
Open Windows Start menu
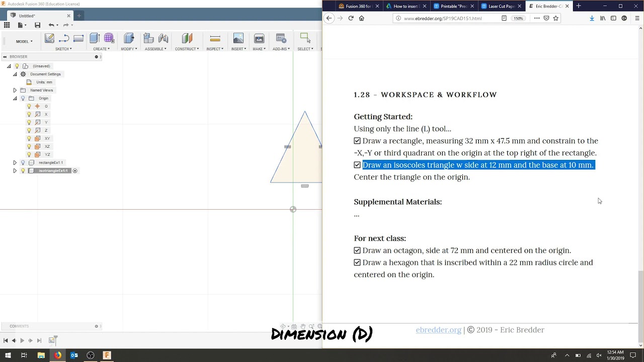pos(8,355)
